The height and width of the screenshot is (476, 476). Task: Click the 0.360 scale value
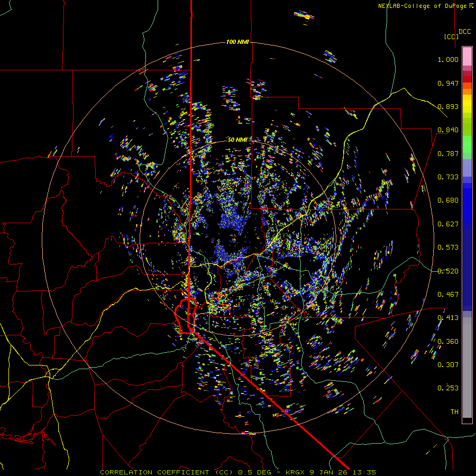(448, 342)
